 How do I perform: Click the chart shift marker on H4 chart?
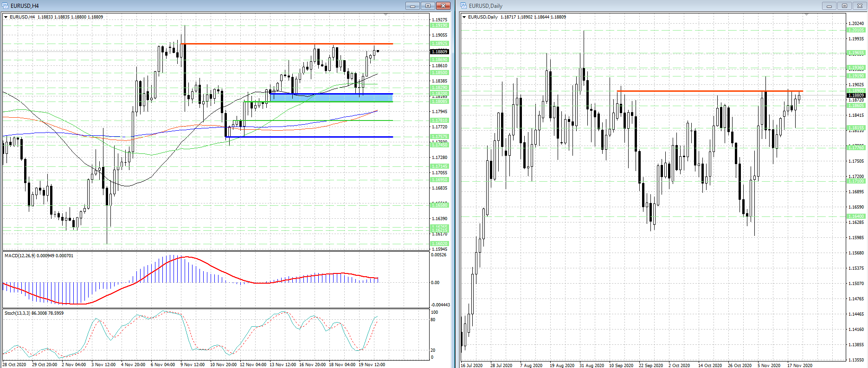pos(386,15)
